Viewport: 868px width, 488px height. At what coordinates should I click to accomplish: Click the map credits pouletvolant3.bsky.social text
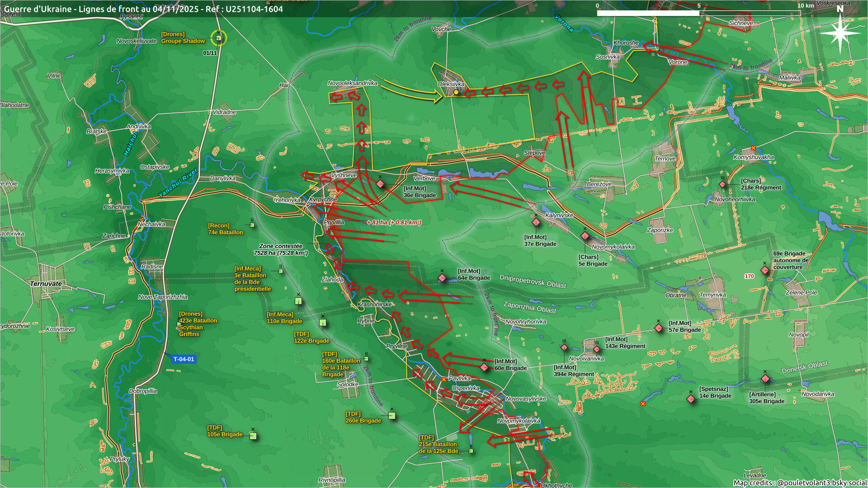point(799,483)
